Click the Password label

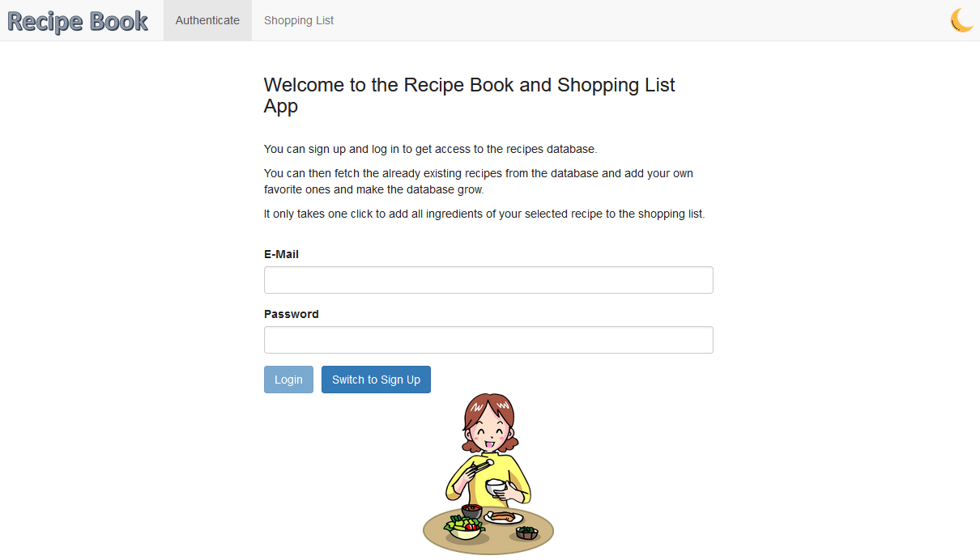(292, 314)
